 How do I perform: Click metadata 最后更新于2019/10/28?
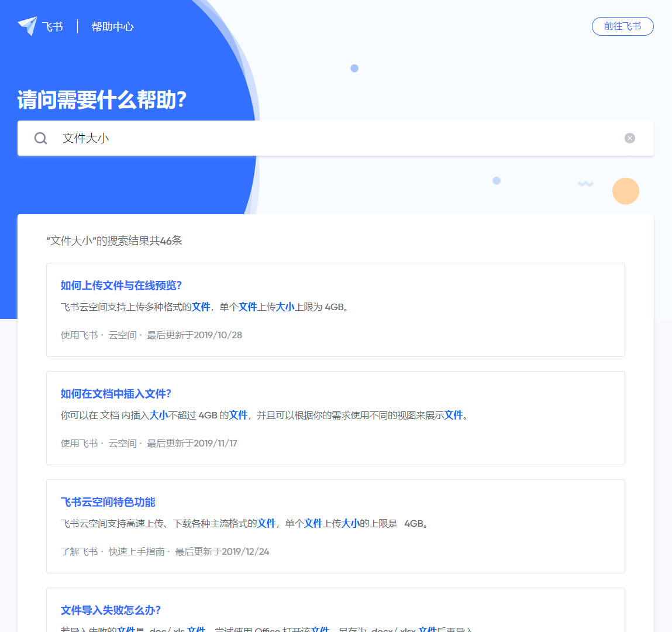pos(195,335)
